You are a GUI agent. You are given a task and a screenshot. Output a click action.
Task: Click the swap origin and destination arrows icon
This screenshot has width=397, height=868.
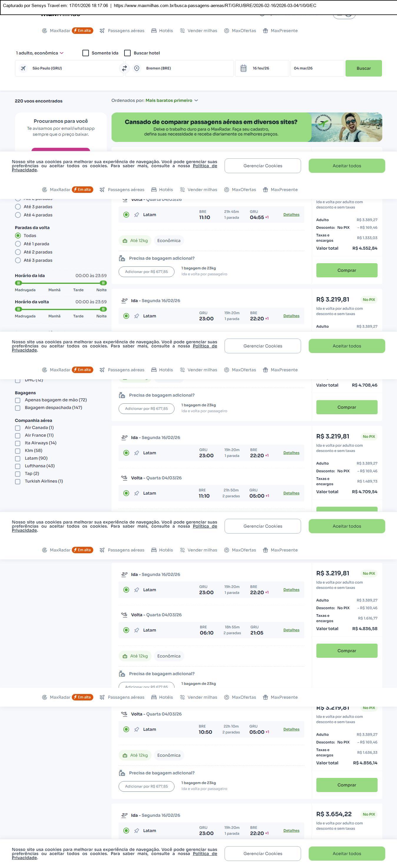click(x=124, y=68)
